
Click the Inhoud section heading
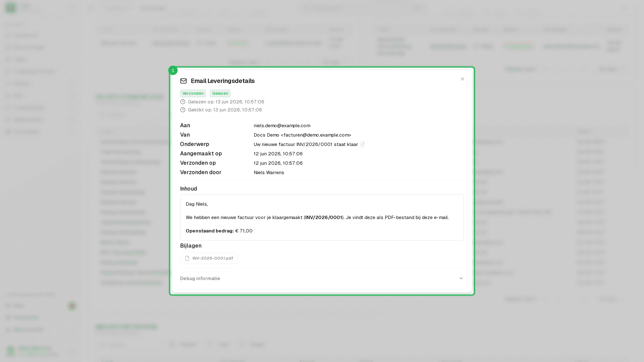coord(189,189)
